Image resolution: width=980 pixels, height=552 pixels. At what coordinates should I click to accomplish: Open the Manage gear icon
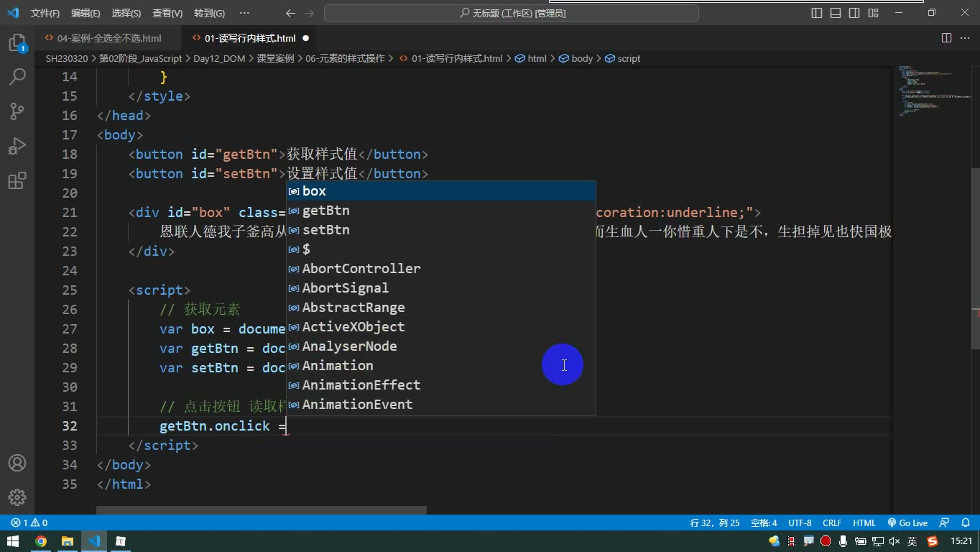click(17, 497)
